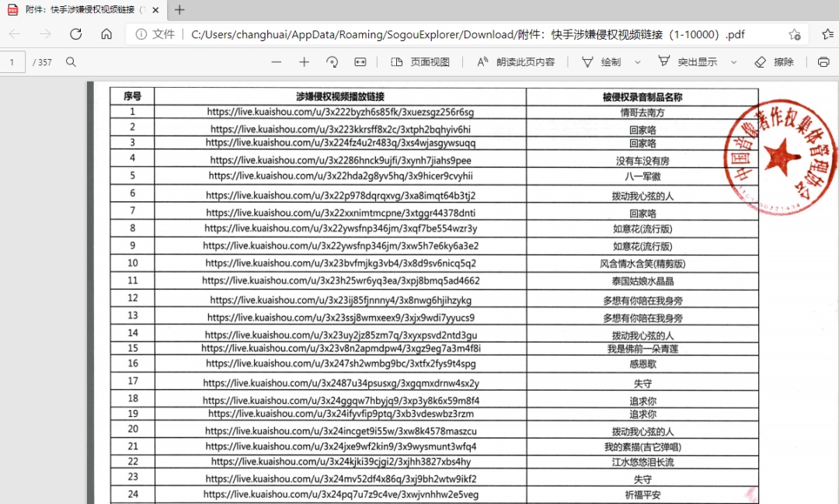Expand the 突出显示 highlight color dropdown
Image resolution: width=839 pixels, height=504 pixels.
tap(733, 62)
